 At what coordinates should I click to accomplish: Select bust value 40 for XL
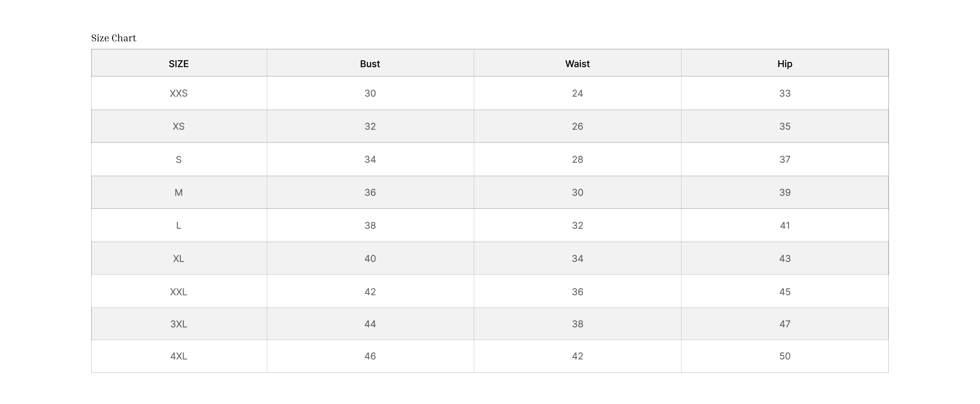(x=370, y=258)
